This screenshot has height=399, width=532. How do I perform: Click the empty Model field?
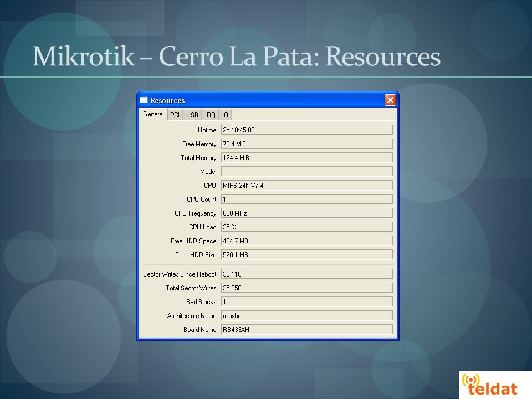tap(306, 172)
